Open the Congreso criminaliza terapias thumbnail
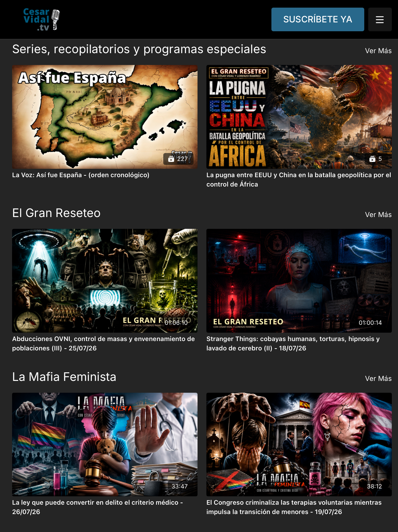Viewport: 398px width, 532px height. pos(299,444)
